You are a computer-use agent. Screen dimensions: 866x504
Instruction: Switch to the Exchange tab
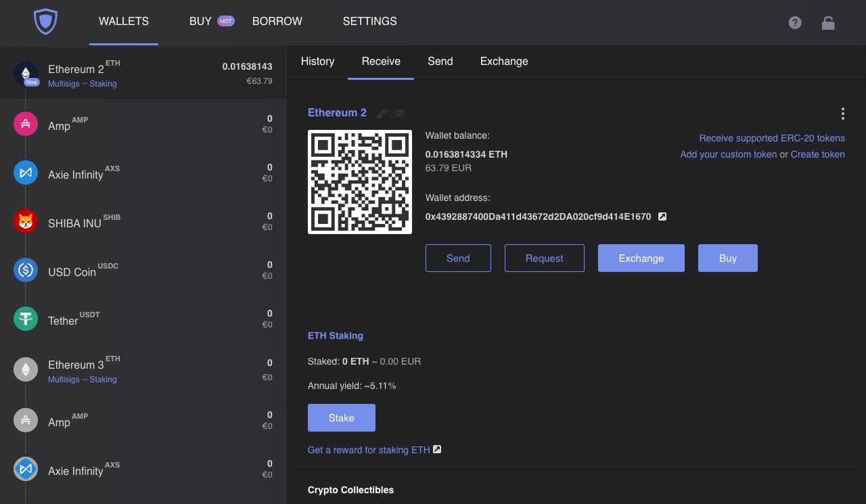[504, 62]
